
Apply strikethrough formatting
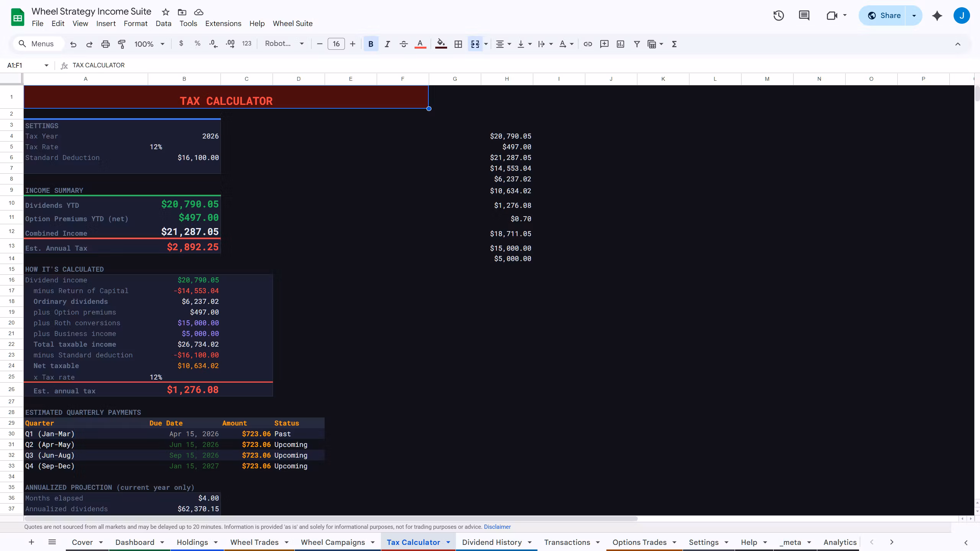[403, 44]
